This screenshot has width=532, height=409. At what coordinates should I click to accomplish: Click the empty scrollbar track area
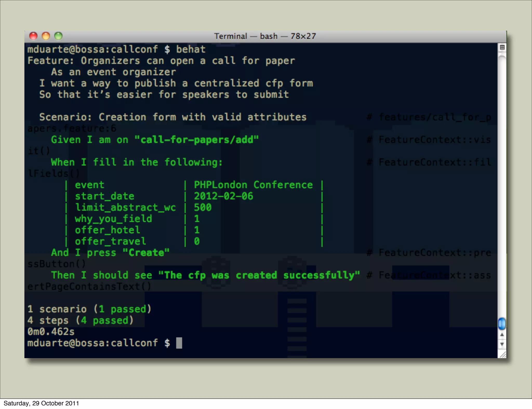click(x=502, y=182)
